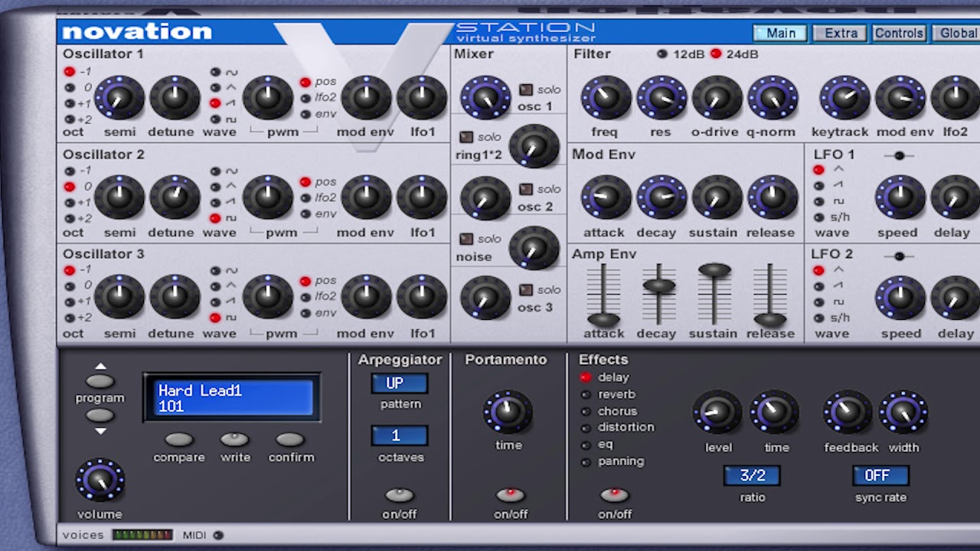Screen dimensions: 980x551
Task: Toggle Arpeggiator on/off button
Action: pyautogui.click(x=400, y=495)
